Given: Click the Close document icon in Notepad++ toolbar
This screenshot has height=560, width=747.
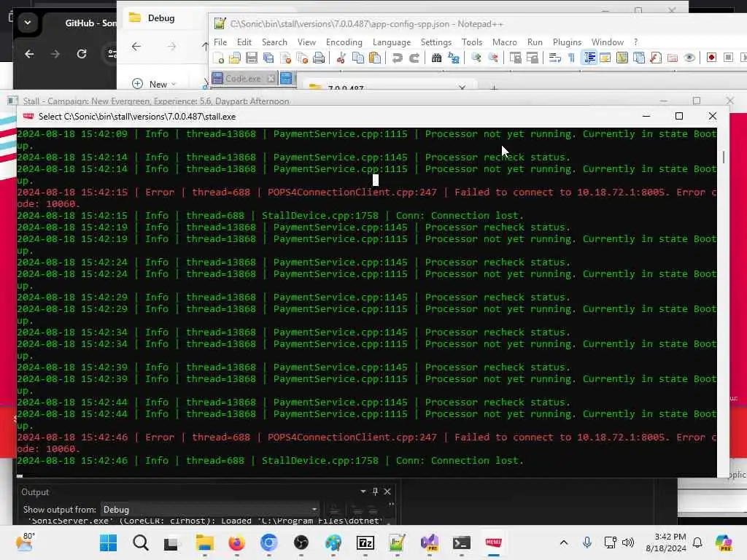Looking at the screenshot, I should (286, 58).
